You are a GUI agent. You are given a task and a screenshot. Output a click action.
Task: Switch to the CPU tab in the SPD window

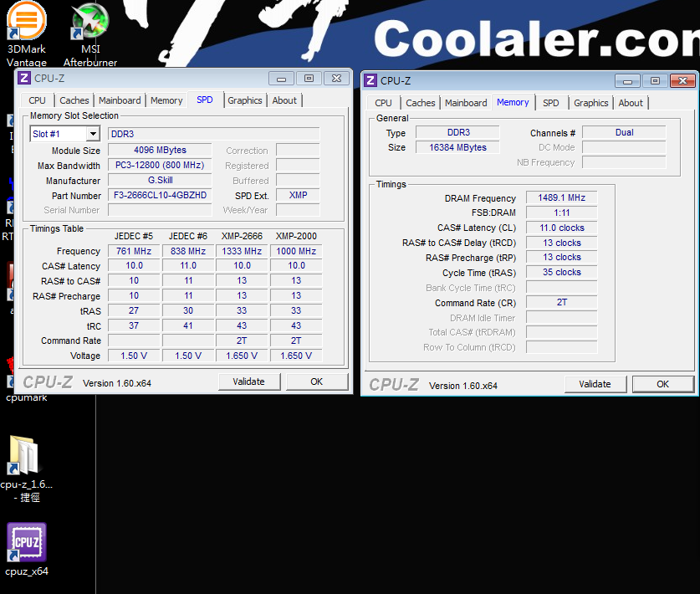click(37, 100)
